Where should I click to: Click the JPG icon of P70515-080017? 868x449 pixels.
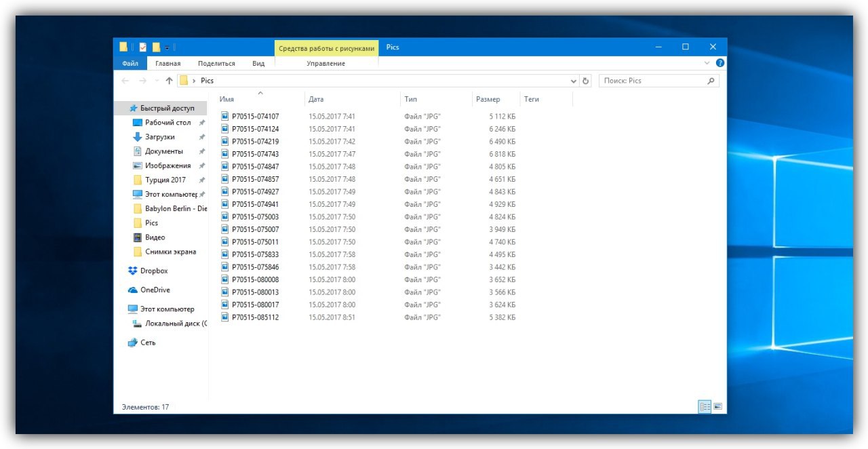point(225,305)
